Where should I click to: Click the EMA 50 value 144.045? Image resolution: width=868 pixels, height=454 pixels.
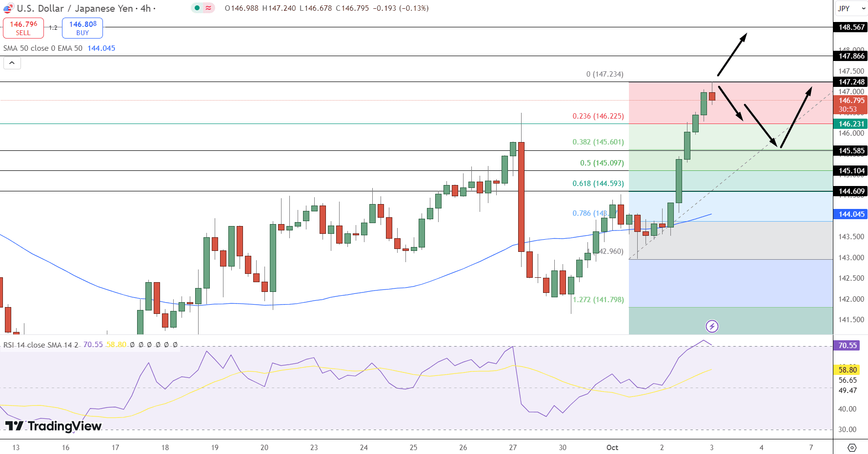pyautogui.click(x=101, y=48)
